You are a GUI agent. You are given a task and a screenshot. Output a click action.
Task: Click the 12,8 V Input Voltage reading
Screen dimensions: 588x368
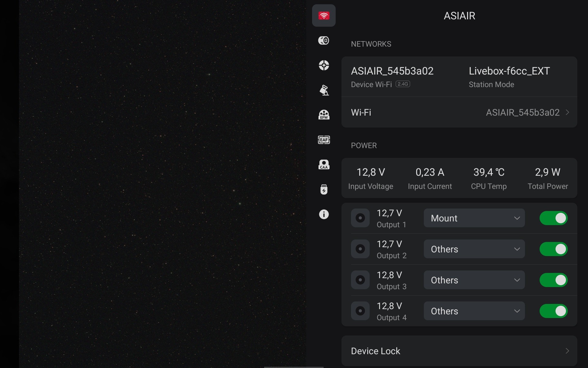pyautogui.click(x=371, y=178)
